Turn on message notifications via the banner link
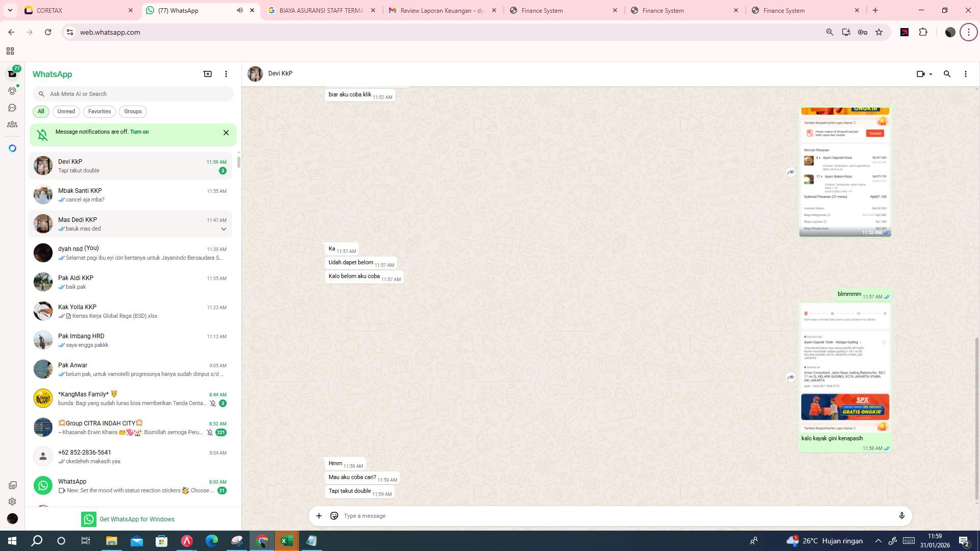Screen dimensions: 980x551 (140, 132)
